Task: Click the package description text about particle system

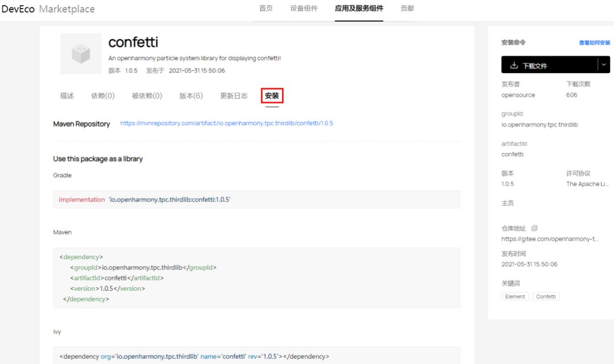Action: pyautogui.click(x=194, y=58)
